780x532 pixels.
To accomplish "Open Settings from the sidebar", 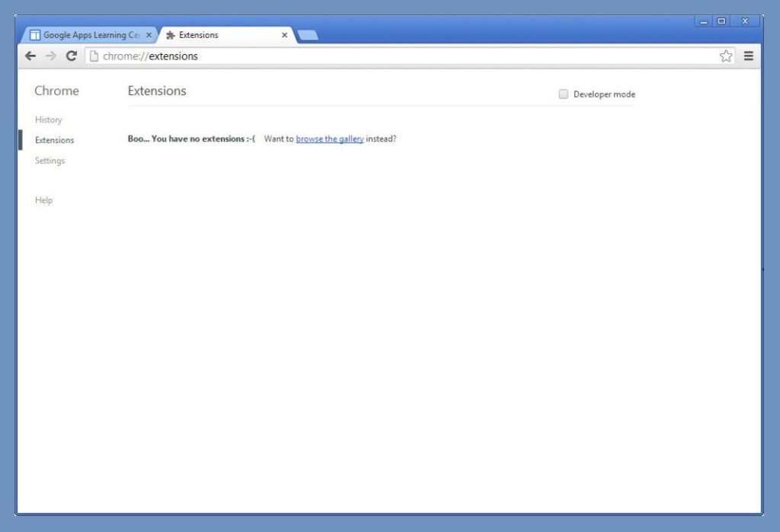I will [x=50, y=160].
